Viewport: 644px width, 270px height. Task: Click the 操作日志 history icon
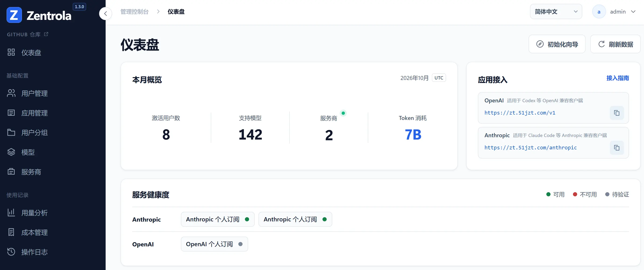[11, 252]
